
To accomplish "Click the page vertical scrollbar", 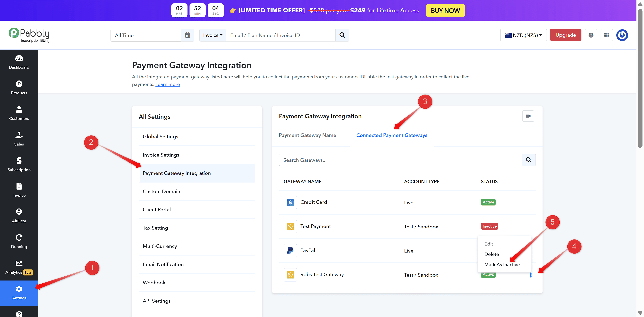I will [640, 78].
